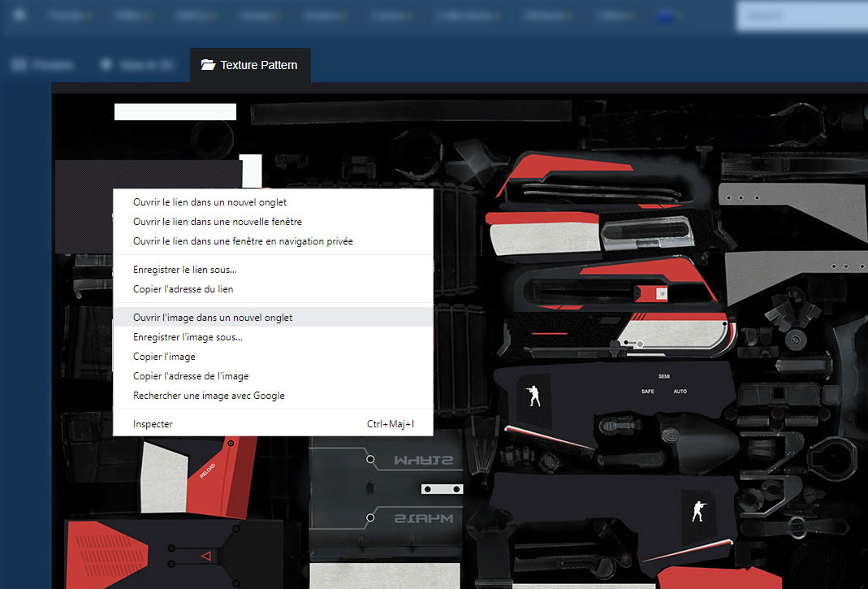The image size is (868, 589).
Task: Open 'Inspecter' from the context menu
Action: [273, 424]
